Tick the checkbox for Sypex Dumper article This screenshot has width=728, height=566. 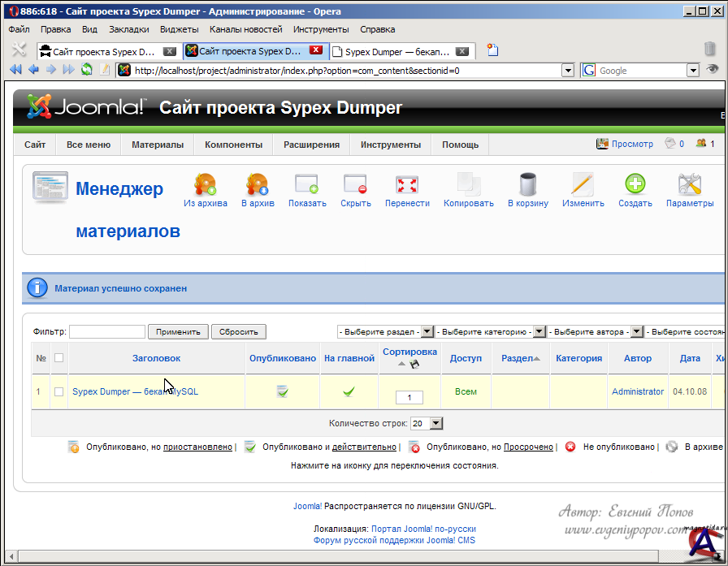pyautogui.click(x=58, y=391)
